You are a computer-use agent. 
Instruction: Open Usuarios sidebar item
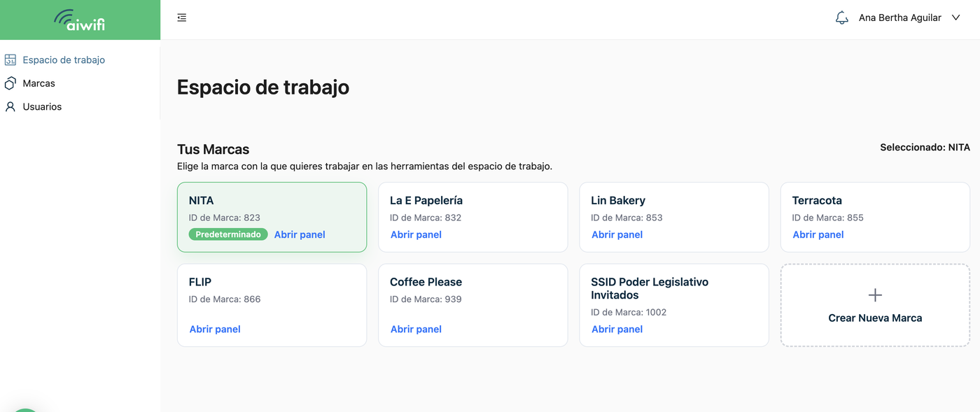pyautogui.click(x=42, y=107)
